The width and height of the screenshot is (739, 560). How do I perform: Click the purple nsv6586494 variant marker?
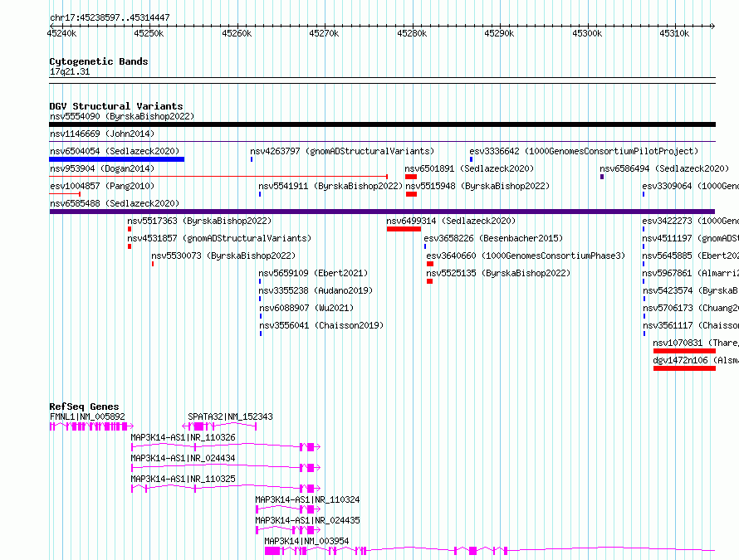602,177
